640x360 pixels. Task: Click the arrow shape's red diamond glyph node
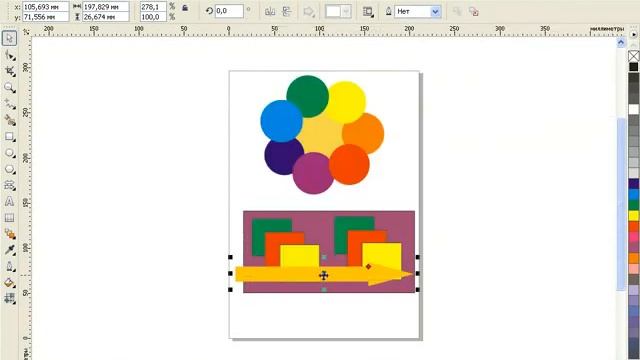tap(369, 267)
